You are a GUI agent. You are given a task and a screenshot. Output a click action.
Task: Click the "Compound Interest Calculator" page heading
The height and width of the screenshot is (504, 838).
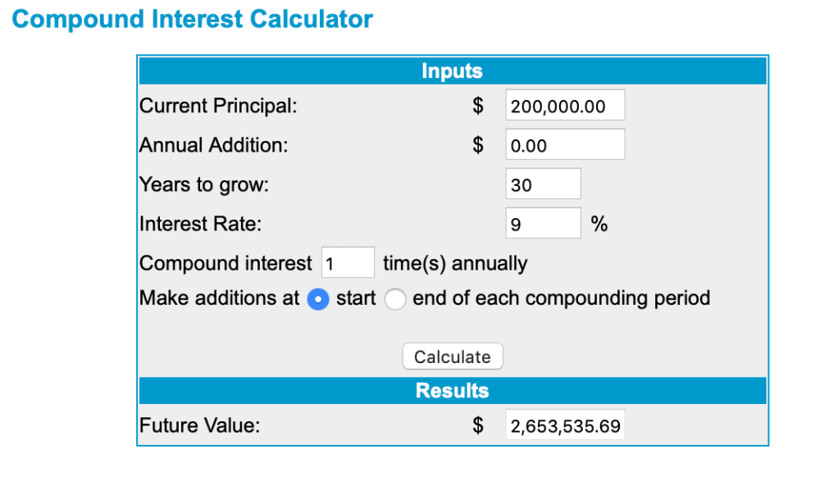click(193, 20)
